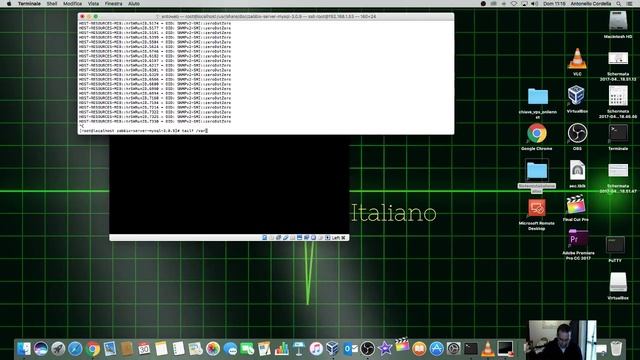The width and height of the screenshot is (640, 360).
Task: Open Terminal icon in the Dock
Action: [x=471, y=349]
